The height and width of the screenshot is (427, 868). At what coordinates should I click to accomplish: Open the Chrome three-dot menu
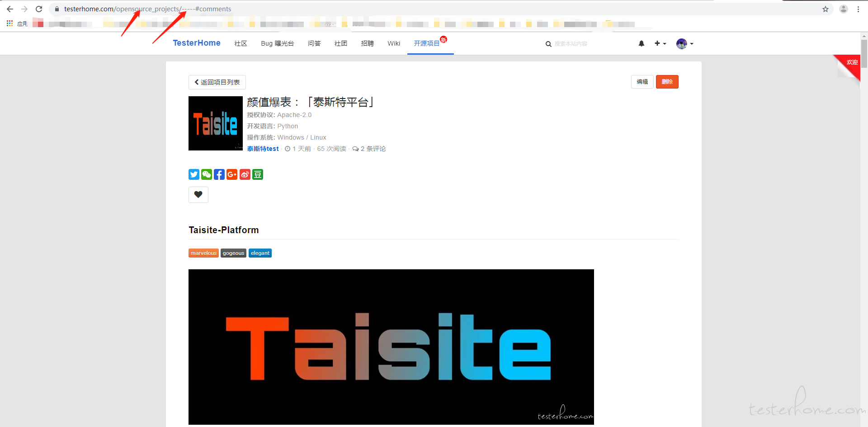[x=858, y=9]
